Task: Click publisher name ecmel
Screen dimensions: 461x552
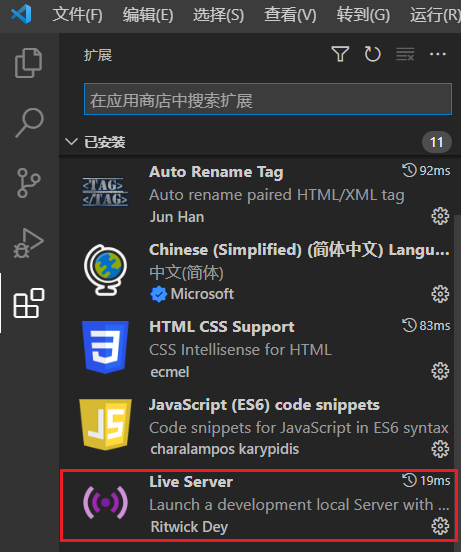Action: coord(170,372)
